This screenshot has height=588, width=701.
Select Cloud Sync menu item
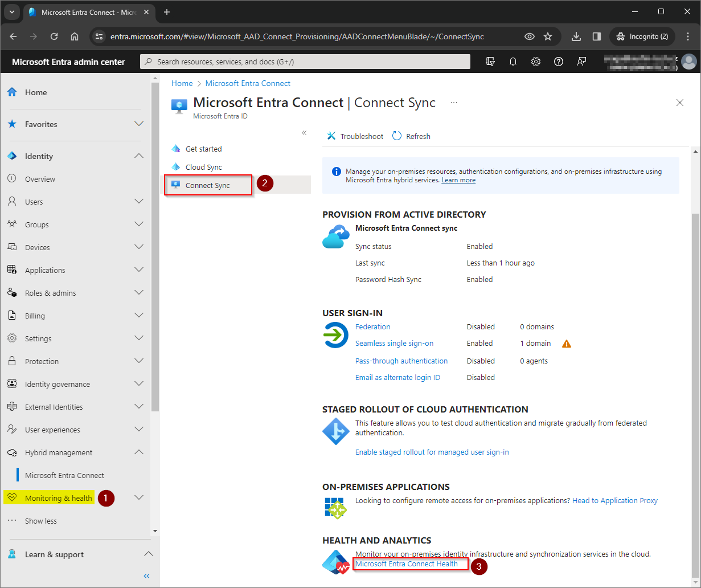[x=204, y=167]
